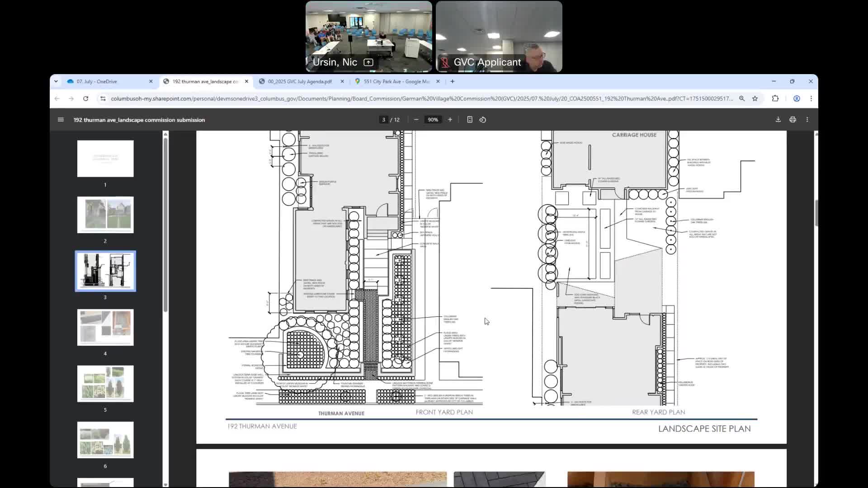Viewport: 868px width, 488px height.
Task: Open a new browser tab
Action: click(x=453, y=81)
